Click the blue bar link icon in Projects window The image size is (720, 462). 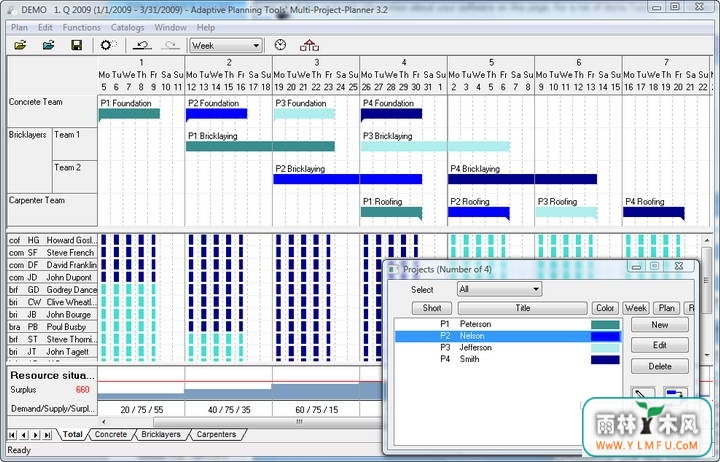tap(675, 394)
